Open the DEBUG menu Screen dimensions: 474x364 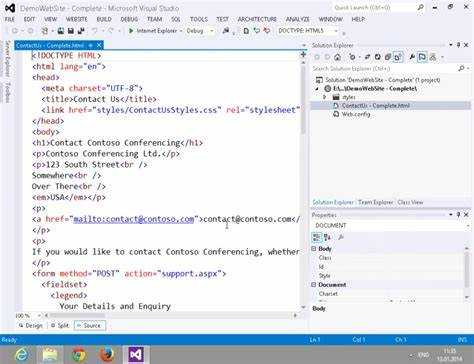click(129, 19)
